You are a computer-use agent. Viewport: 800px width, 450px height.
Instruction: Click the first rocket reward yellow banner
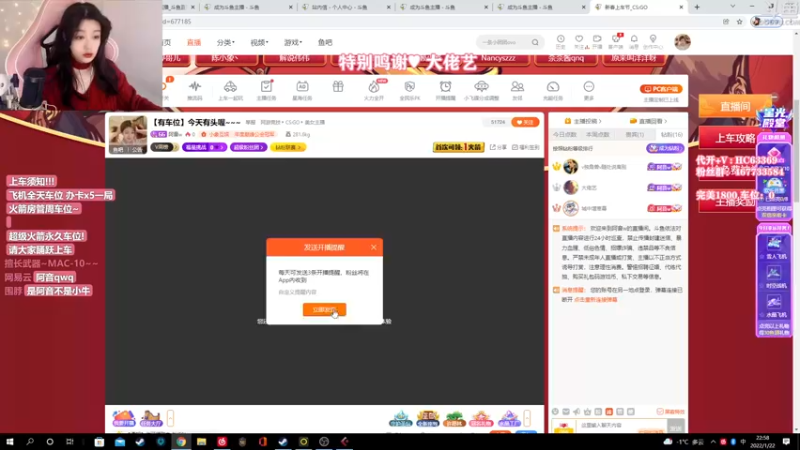(458, 147)
